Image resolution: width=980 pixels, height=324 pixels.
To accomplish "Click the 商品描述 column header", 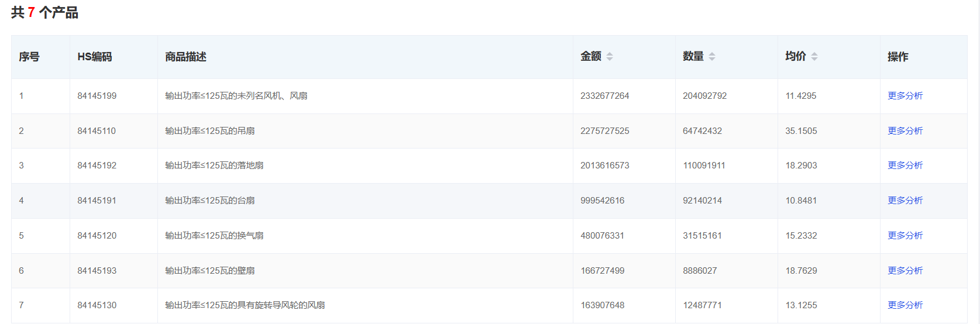I will 185,57.
